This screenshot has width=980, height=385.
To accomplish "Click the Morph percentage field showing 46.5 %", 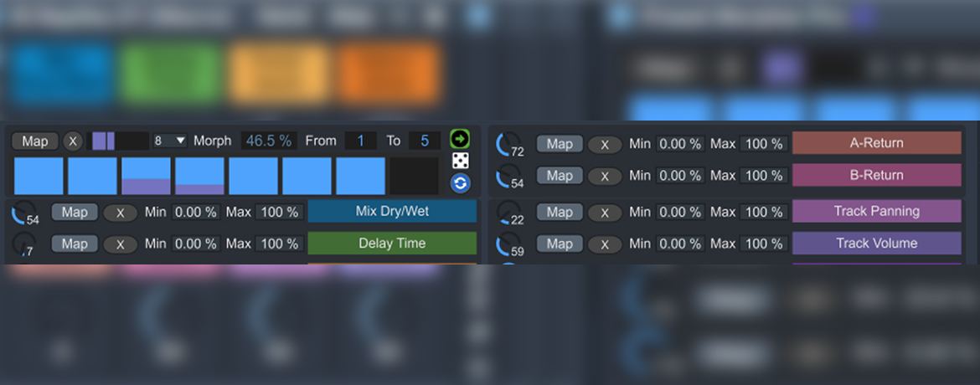I will 268,141.
